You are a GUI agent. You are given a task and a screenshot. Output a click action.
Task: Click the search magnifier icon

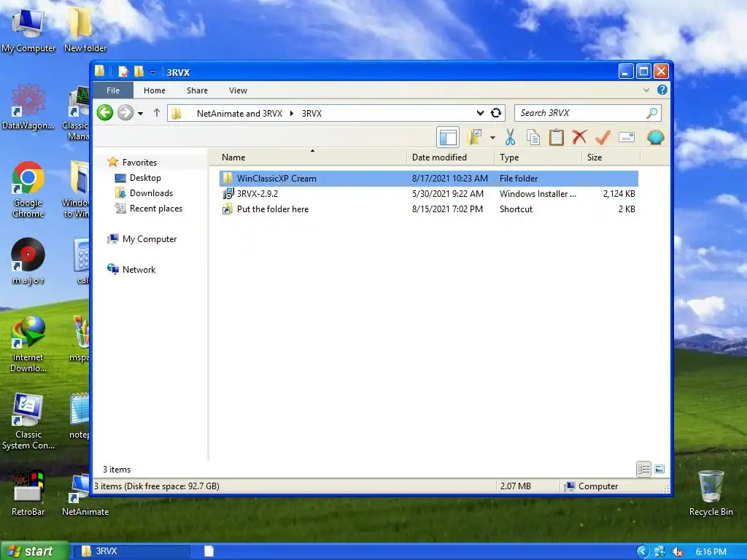(651, 113)
